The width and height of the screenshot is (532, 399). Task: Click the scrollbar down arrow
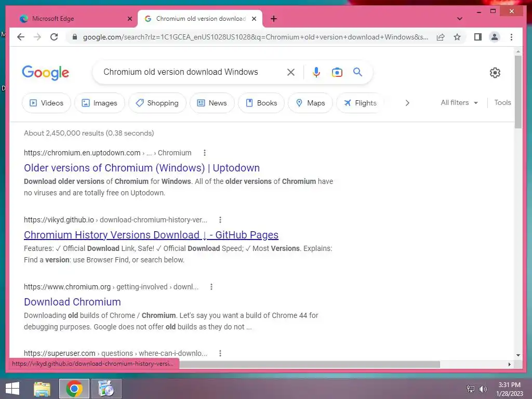(518, 355)
